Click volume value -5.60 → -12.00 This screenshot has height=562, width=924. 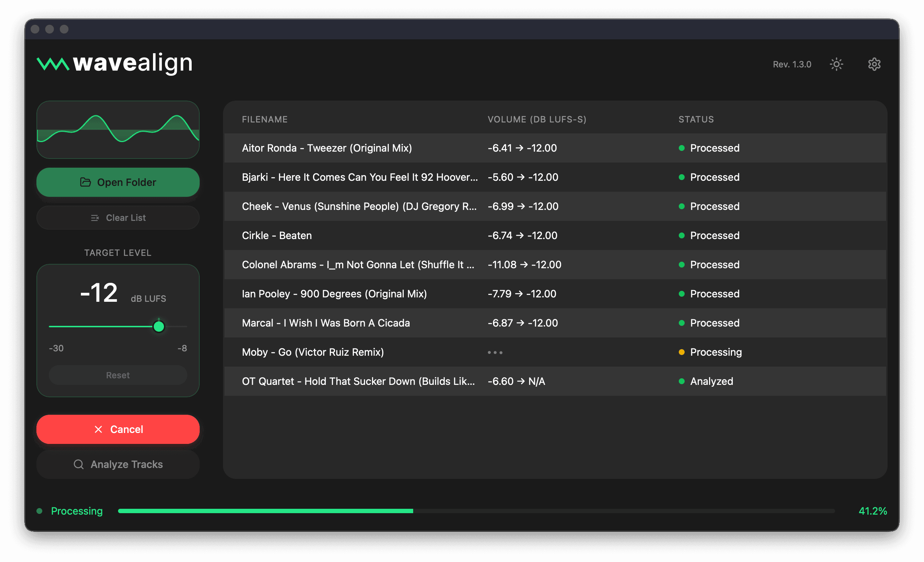[523, 177]
